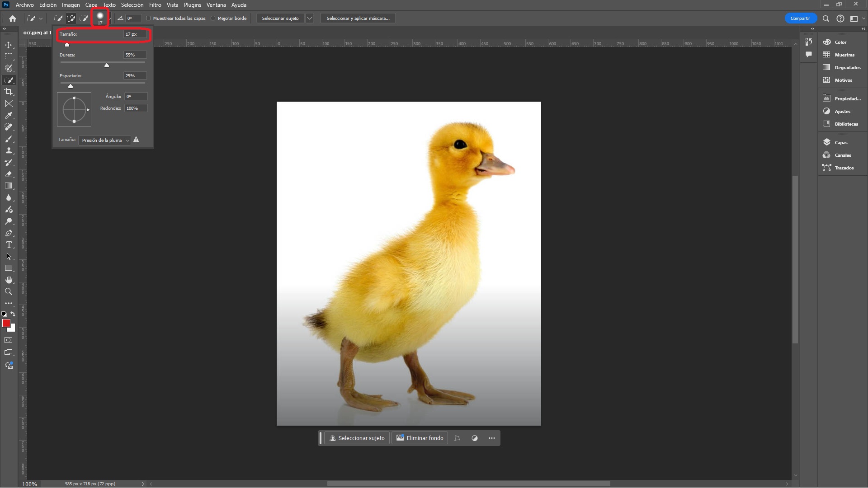Screen dimensions: 868x488
Task: Open the status bar info arrow
Action: [143, 484]
